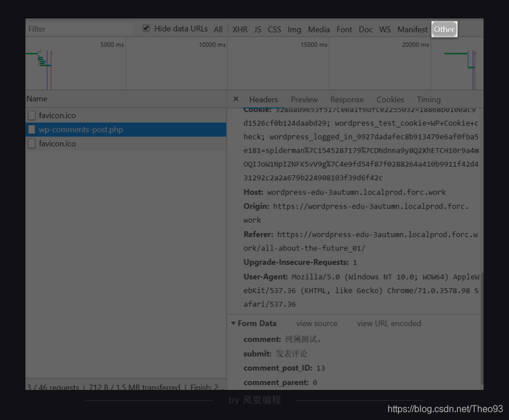Select the last favicon.ico request
Viewport: 509px width, 420px height.
(126, 143)
